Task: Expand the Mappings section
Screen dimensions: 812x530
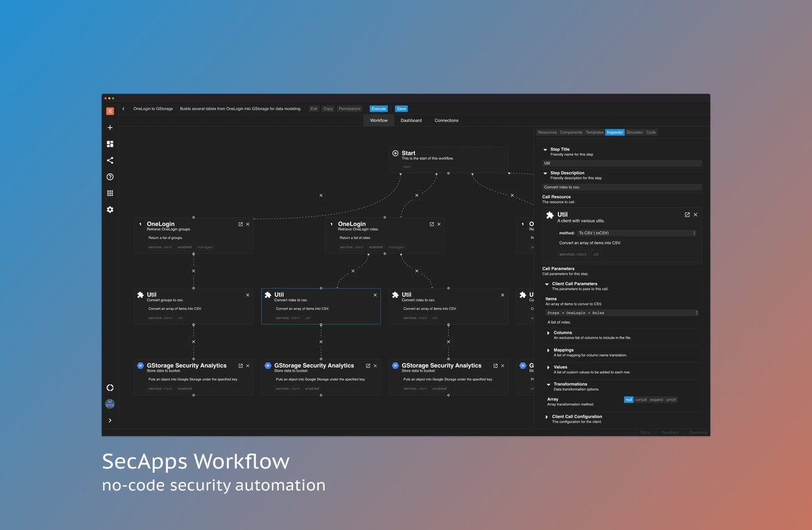Action: coord(548,351)
